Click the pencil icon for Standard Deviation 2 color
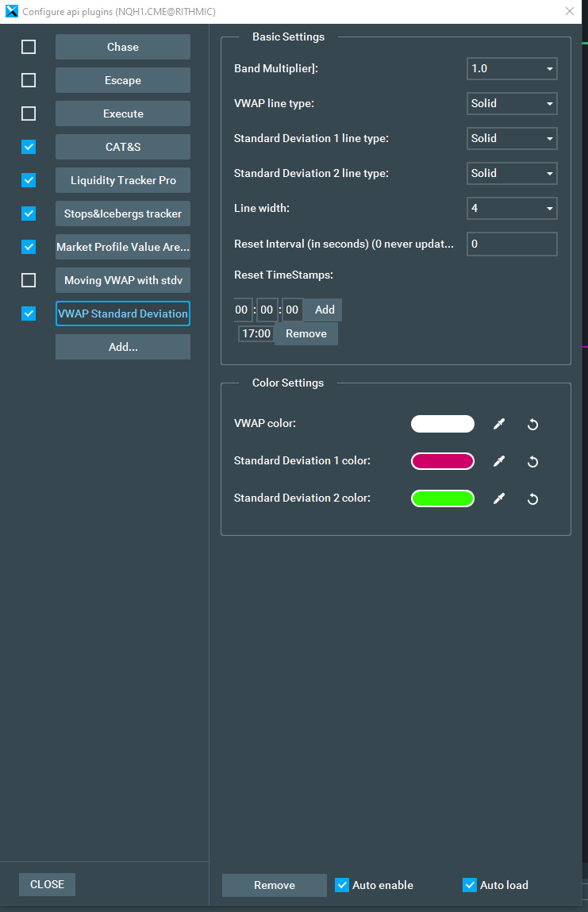588x912 pixels. pos(499,498)
